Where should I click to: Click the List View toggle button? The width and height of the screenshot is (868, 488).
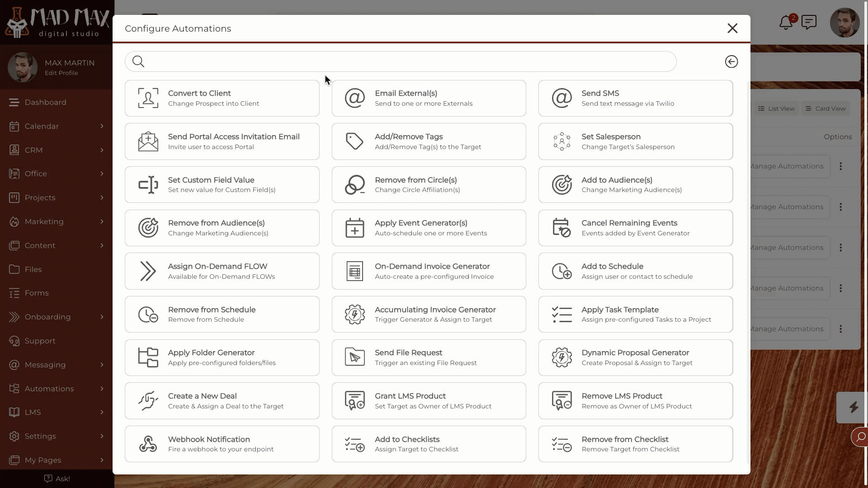pyautogui.click(x=777, y=108)
